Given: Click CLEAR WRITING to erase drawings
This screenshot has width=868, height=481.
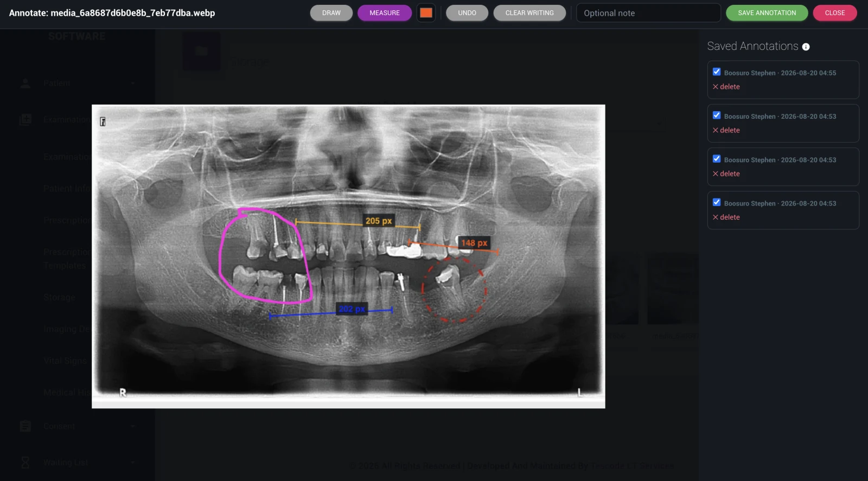Looking at the screenshot, I should coord(529,13).
